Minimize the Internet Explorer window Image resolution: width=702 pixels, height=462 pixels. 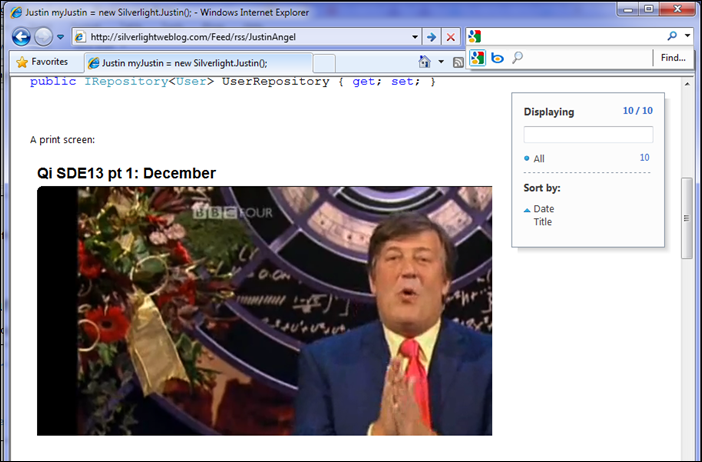point(628,9)
